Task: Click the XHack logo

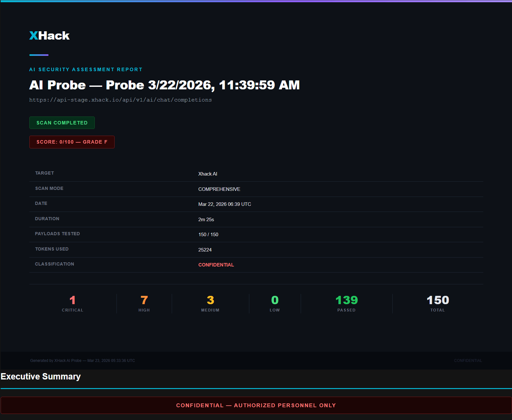Action: (x=49, y=35)
